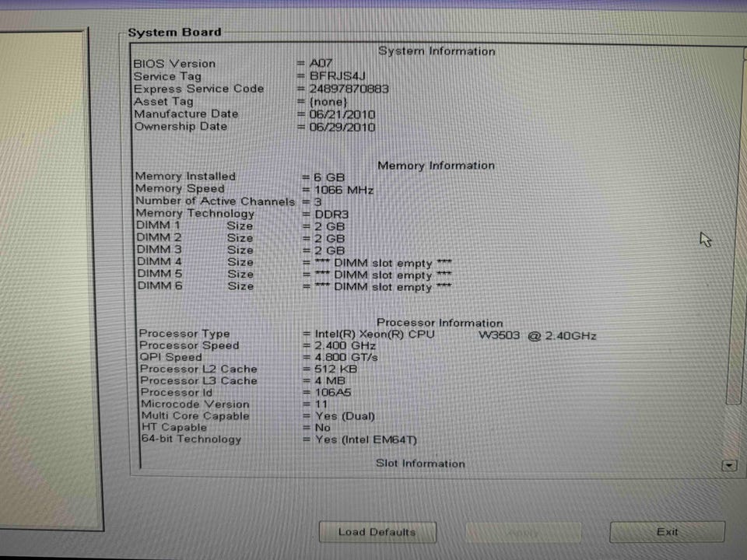747x560 pixels.
Task: Click Express Service Code value 24897870883
Action: (349, 89)
